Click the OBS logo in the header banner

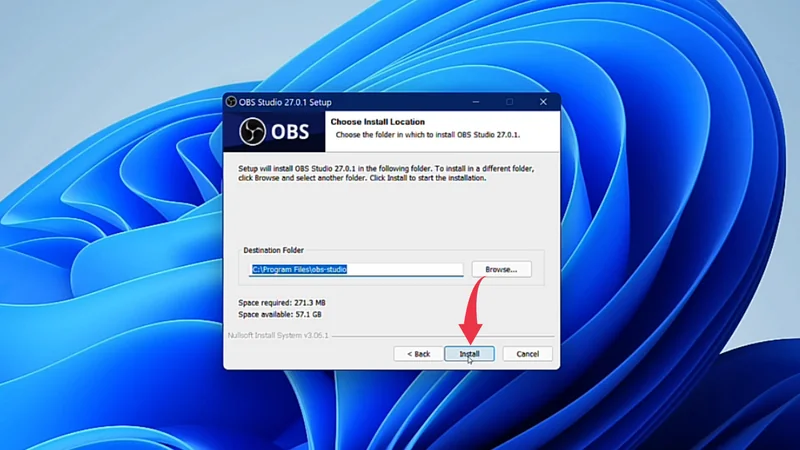pyautogui.click(x=276, y=131)
